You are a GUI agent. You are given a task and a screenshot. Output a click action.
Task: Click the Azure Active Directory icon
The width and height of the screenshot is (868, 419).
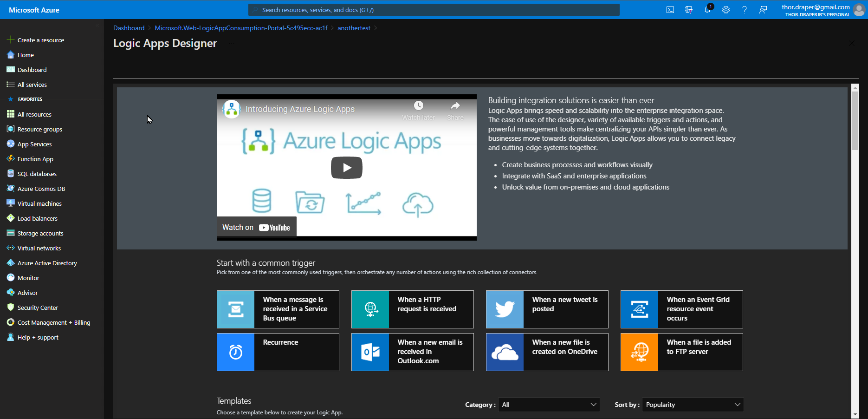click(x=11, y=263)
